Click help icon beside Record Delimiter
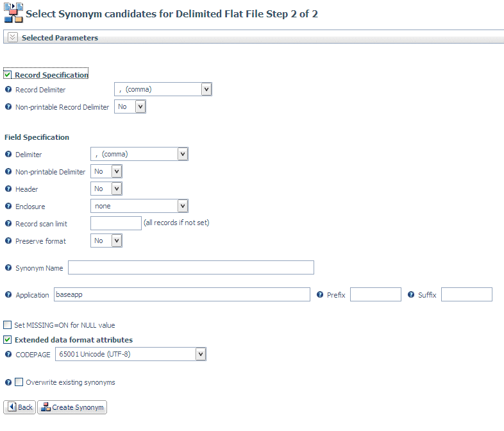 coord(8,89)
